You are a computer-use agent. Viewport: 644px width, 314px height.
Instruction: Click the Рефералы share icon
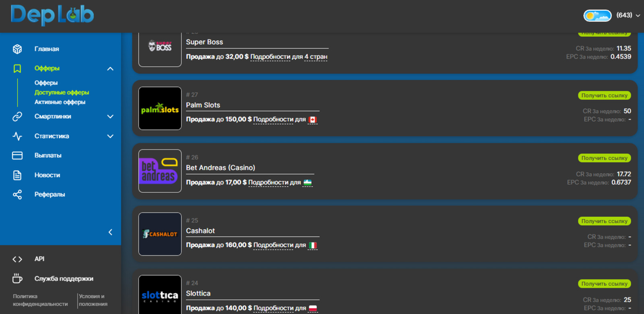[17, 195]
